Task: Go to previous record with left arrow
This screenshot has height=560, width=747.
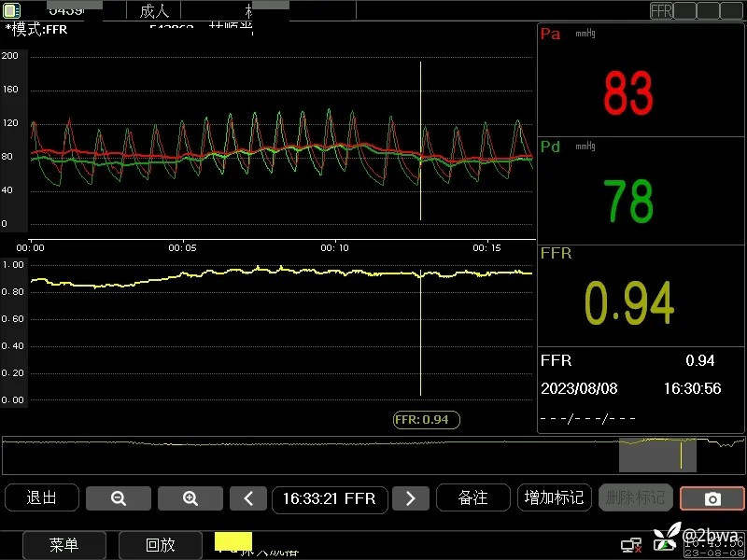Action: coord(248,498)
